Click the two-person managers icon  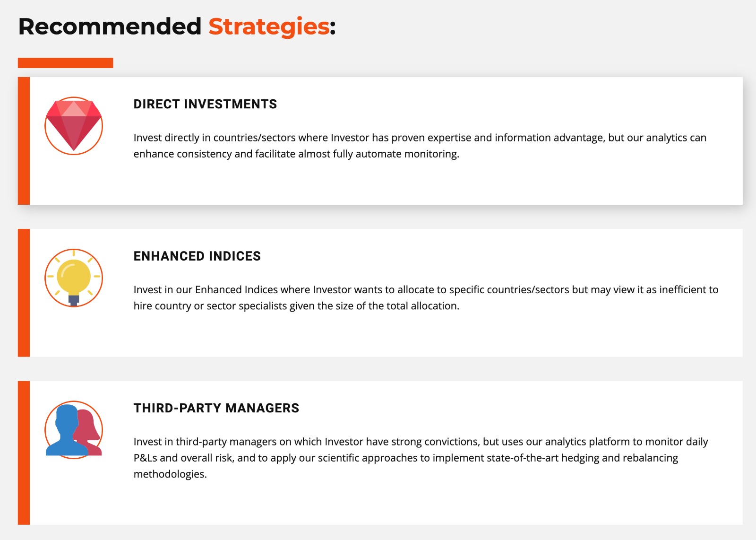[74, 430]
